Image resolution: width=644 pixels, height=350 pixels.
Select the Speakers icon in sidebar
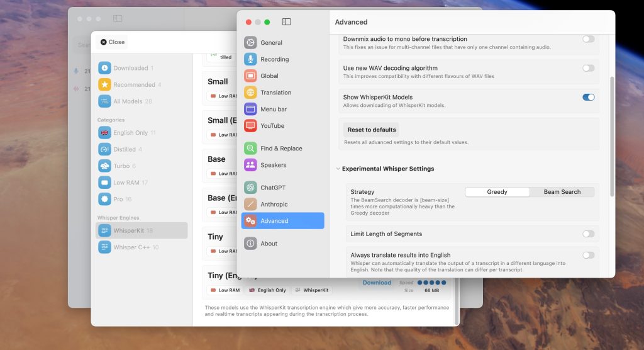[250, 165]
